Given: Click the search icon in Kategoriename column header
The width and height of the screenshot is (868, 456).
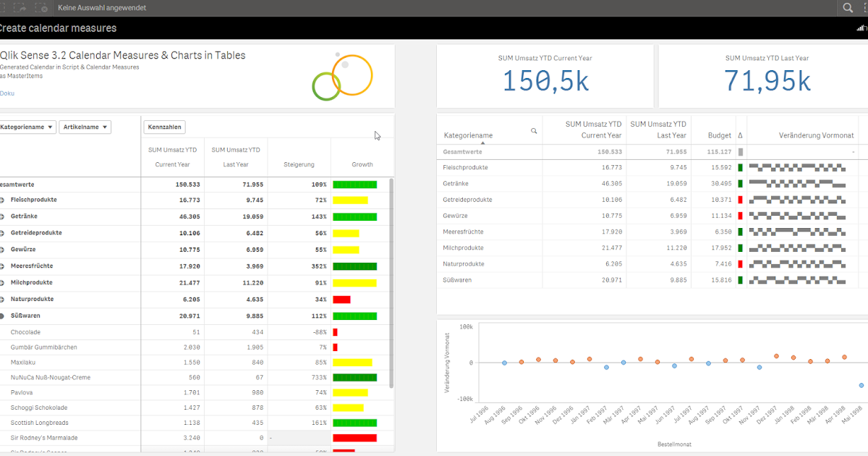Looking at the screenshot, I should [534, 131].
